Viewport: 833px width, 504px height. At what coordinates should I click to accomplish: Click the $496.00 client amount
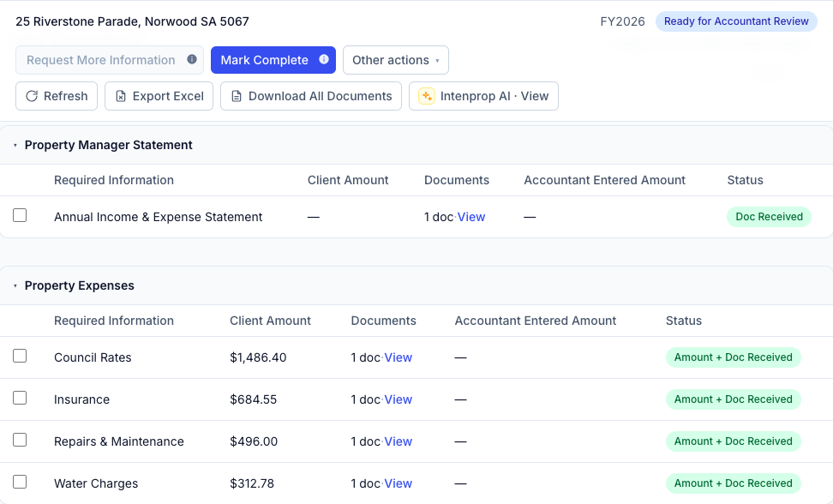pos(254,441)
